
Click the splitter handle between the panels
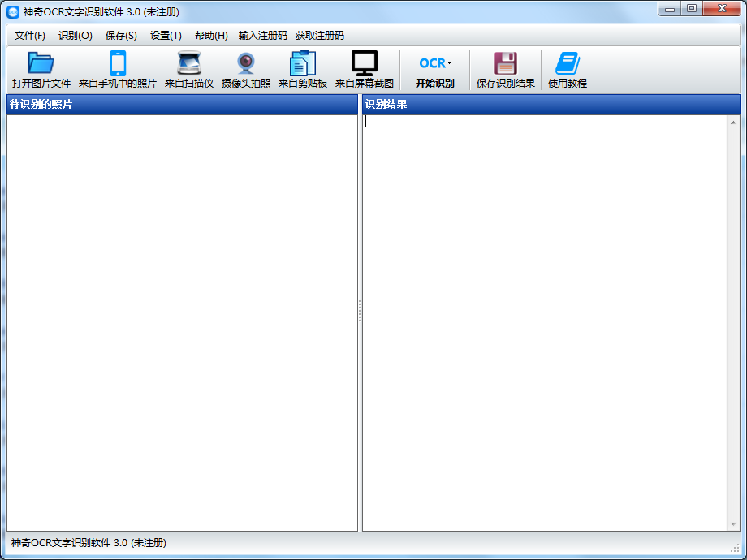pyautogui.click(x=360, y=312)
